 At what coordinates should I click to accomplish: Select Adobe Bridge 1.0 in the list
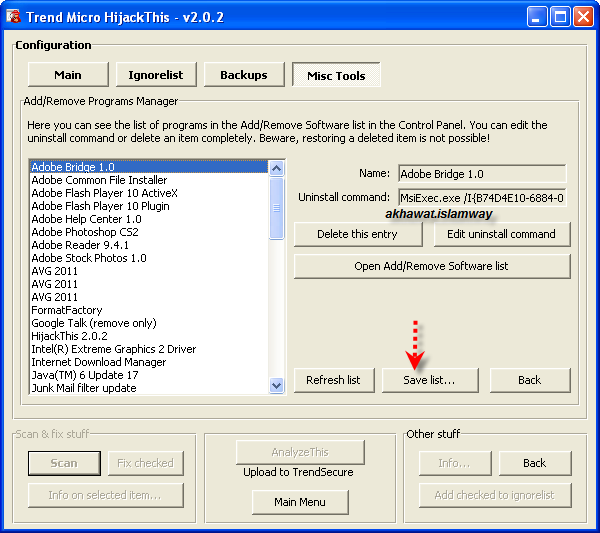click(149, 167)
